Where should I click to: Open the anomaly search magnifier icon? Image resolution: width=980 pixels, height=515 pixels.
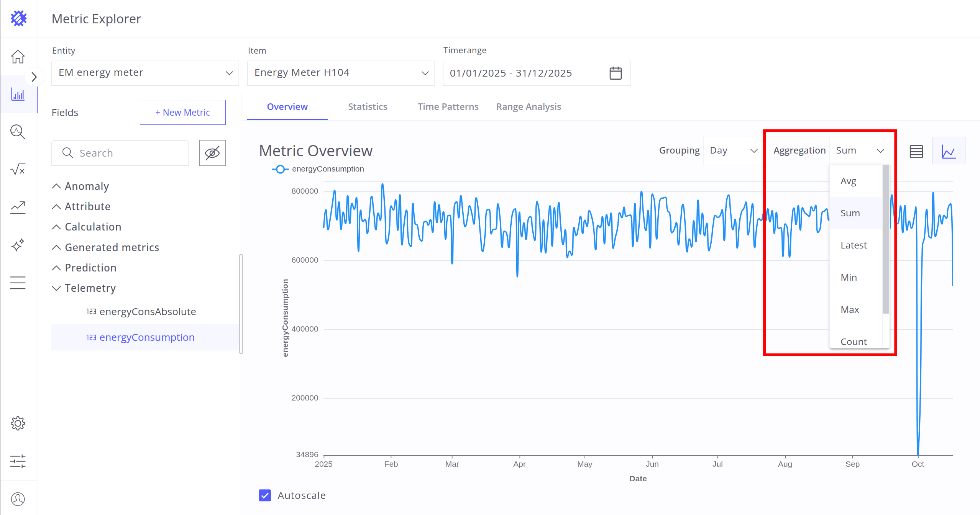point(18,132)
